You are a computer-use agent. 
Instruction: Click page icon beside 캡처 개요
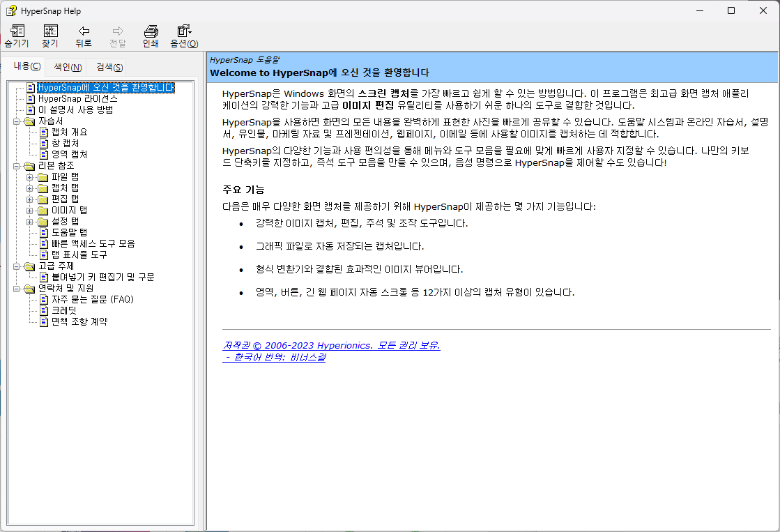(x=45, y=132)
